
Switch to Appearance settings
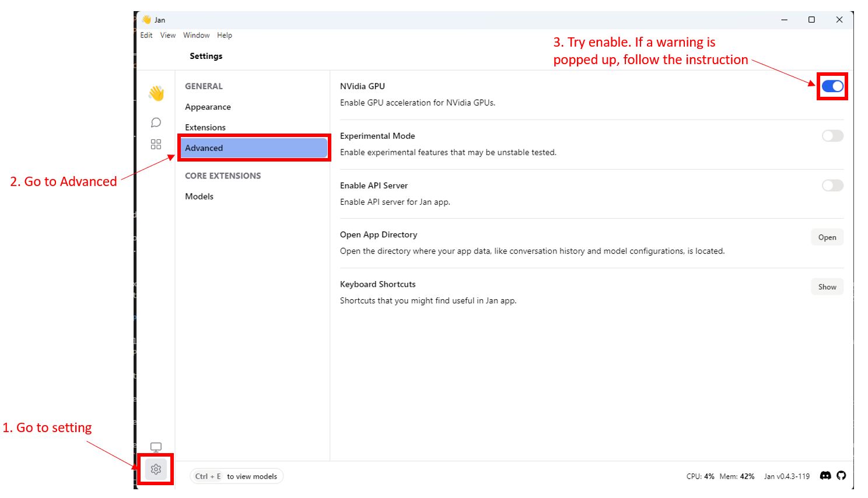[207, 107]
